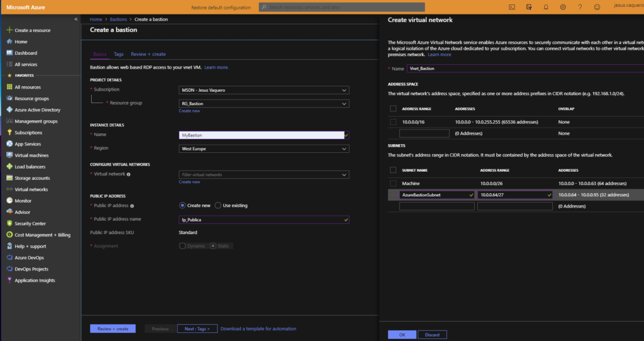The width and height of the screenshot is (644, 341).
Task: Go to Home in the breadcrumb
Action: pos(96,20)
